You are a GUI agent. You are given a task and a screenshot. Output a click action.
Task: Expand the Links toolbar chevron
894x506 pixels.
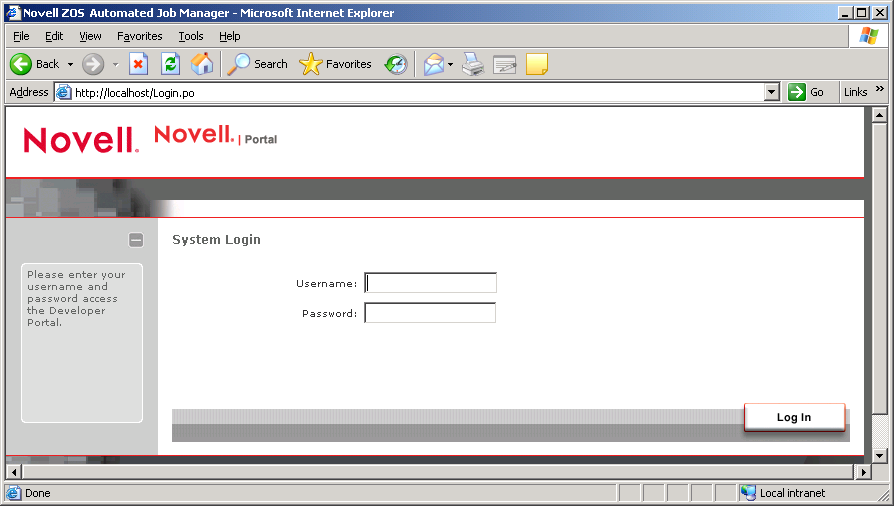click(880, 88)
